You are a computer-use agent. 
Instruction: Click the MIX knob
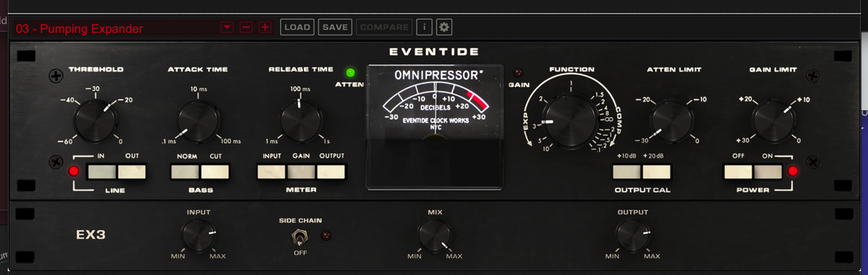(x=434, y=235)
